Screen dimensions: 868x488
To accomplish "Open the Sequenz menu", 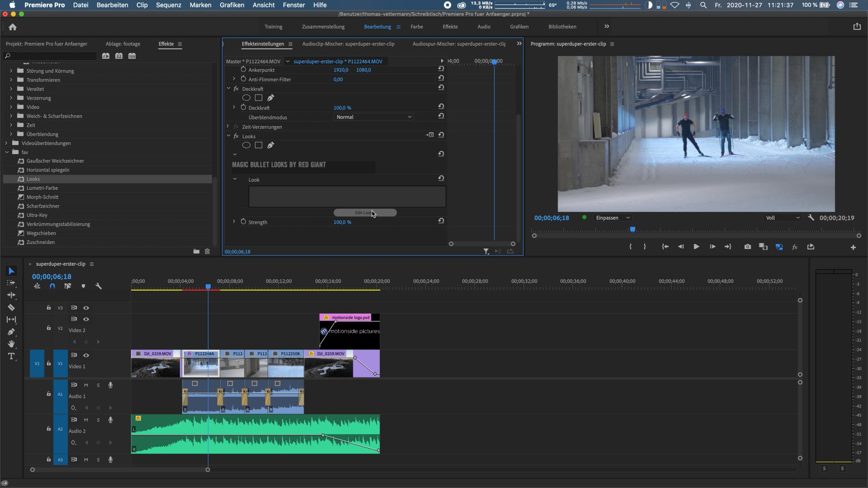I will pos(169,5).
